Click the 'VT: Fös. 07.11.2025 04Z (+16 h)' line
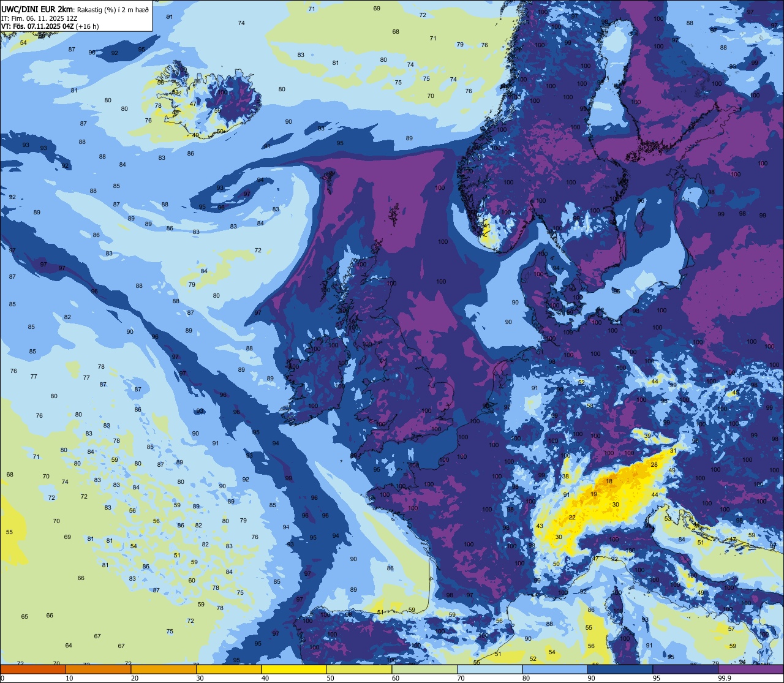 click(50, 26)
